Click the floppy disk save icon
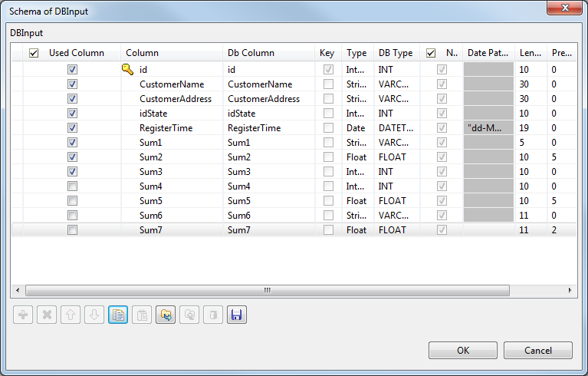 (x=237, y=315)
